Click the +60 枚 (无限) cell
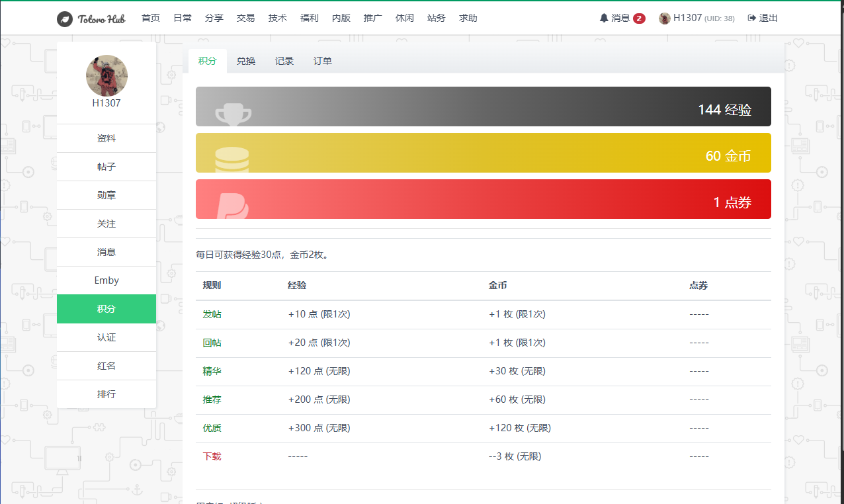This screenshot has height=504, width=844. [517, 399]
